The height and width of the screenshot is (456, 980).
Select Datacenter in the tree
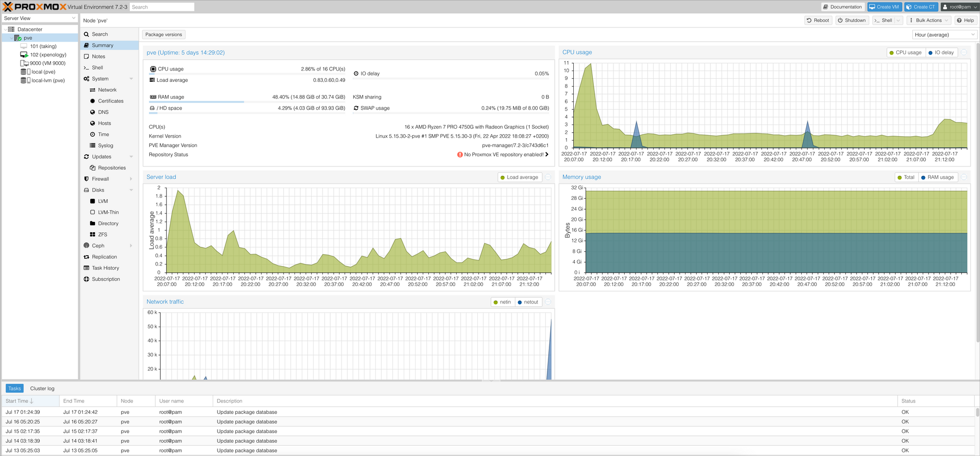(x=30, y=29)
